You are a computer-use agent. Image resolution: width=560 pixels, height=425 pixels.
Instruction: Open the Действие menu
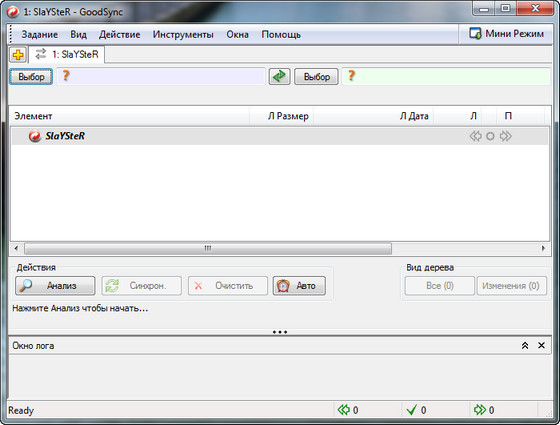(x=120, y=35)
